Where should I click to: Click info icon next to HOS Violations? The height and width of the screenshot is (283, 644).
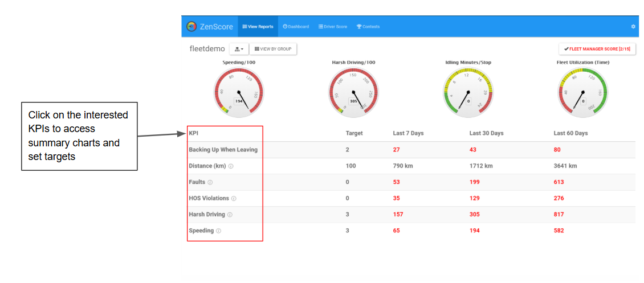coord(234,199)
